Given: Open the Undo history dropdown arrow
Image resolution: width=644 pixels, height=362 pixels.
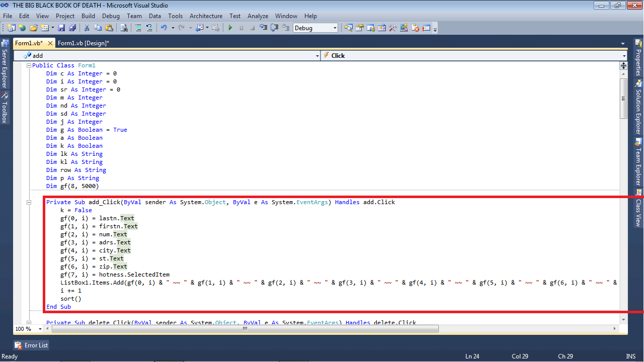Looking at the screenshot, I should [x=173, y=28].
